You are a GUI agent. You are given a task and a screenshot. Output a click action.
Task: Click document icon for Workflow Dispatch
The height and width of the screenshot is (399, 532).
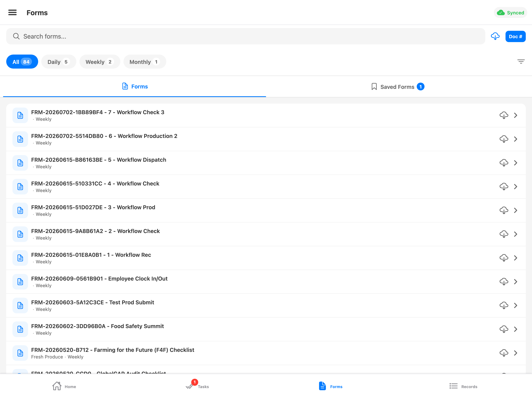pyautogui.click(x=20, y=163)
